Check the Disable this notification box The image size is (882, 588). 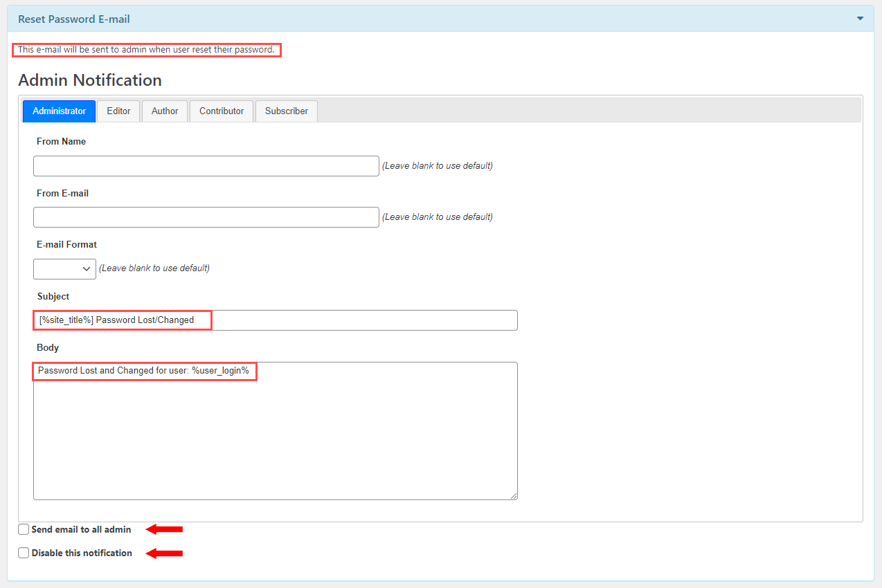click(24, 553)
